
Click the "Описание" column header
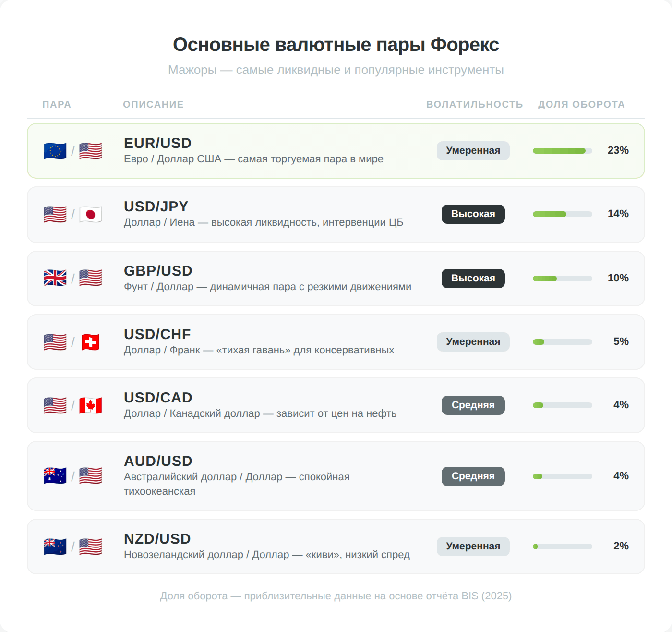153,104
